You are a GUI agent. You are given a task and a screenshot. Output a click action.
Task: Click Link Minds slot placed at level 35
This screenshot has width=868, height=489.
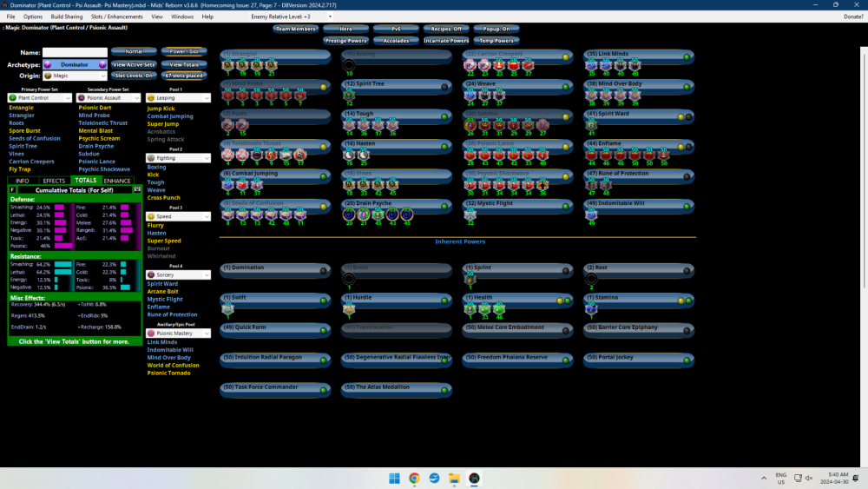click(x=591, y=65)
